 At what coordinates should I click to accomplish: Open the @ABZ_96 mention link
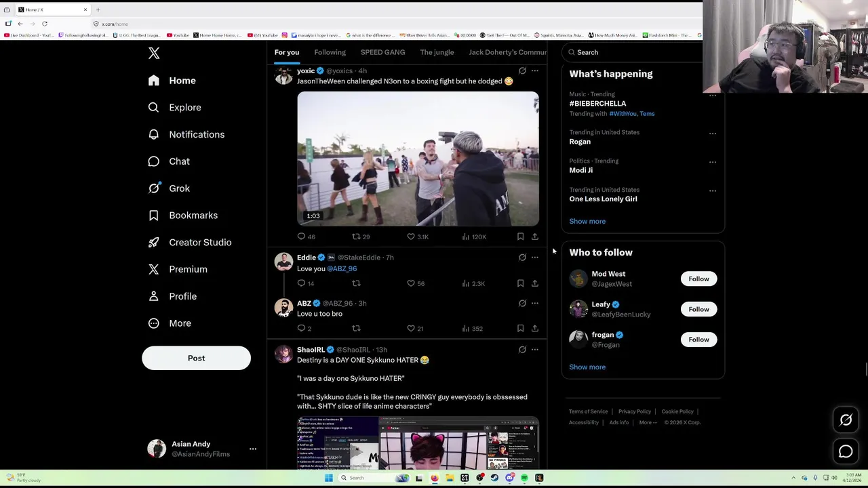(342, 268)
